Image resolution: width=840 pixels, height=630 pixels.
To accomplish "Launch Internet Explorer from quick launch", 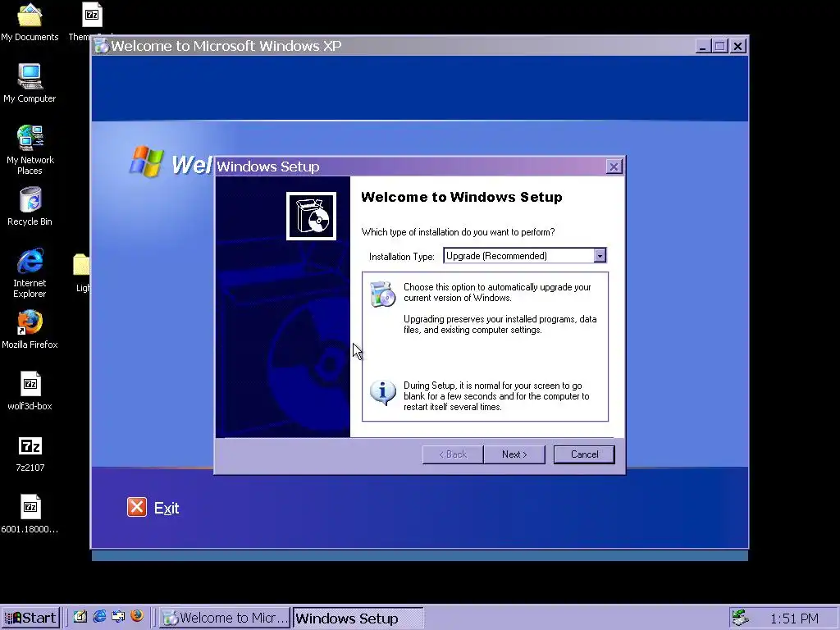I will click(x=99, y=617).
